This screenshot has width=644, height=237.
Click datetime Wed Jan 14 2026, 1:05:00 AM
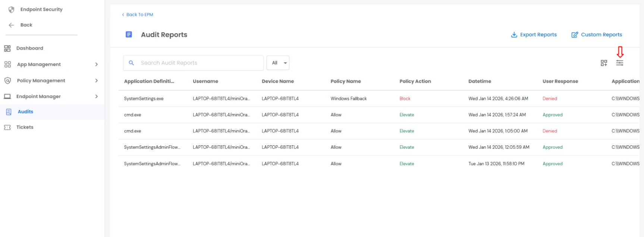tap(498, 131)
